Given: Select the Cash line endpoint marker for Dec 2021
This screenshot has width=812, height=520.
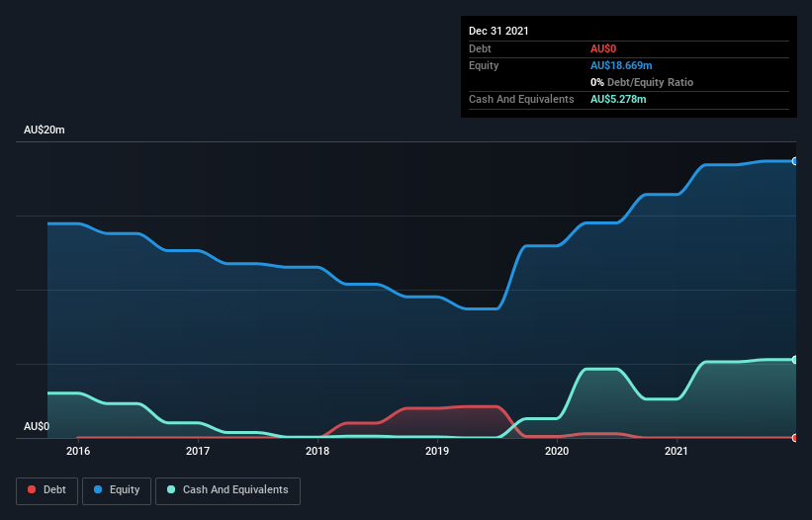Looking at the screenshot, I should [795, 360].
